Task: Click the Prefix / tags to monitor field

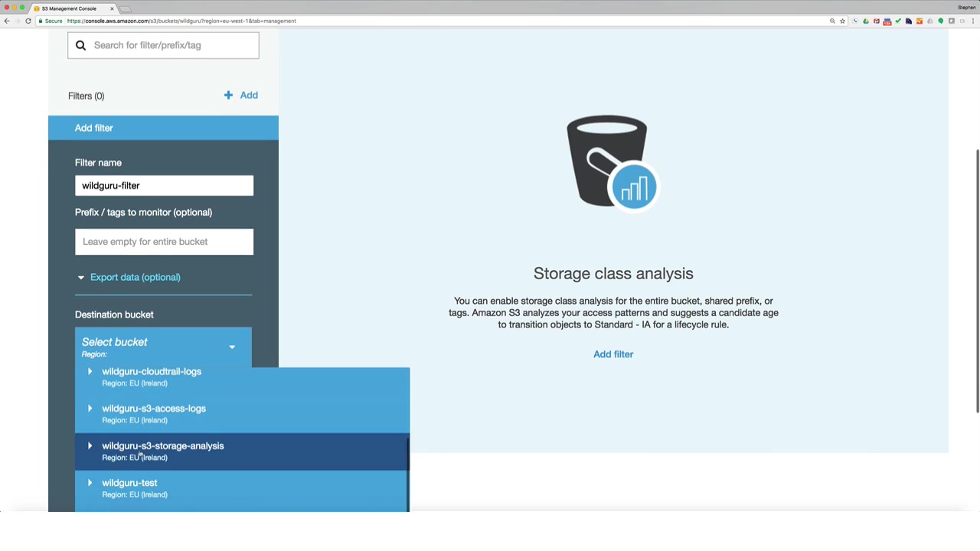Action: coord(164,242)
